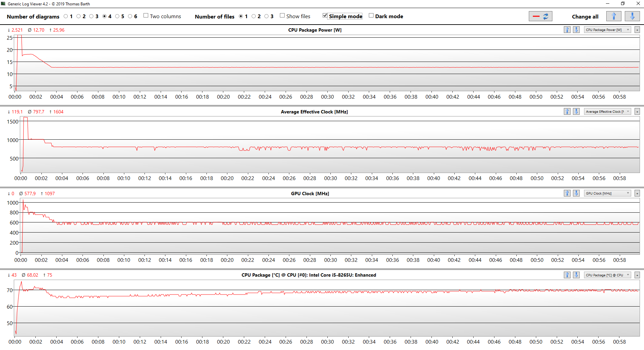
Task: Click plus button on Average Effective Clock diagram
Action: [x=637, y=111]
